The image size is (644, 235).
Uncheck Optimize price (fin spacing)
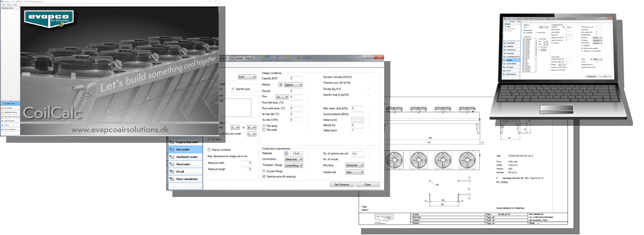click(264, 176)
